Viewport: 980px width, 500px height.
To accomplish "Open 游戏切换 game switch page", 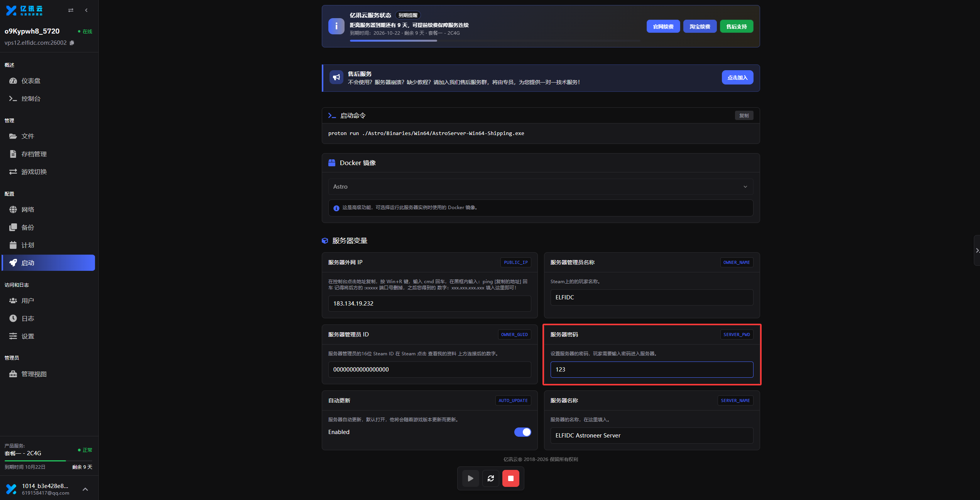I will (48, 172).
